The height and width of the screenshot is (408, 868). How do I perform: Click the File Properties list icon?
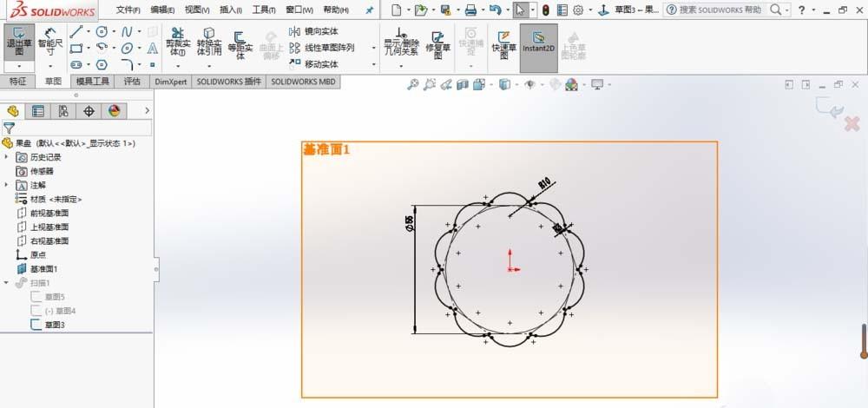(562, 10)
